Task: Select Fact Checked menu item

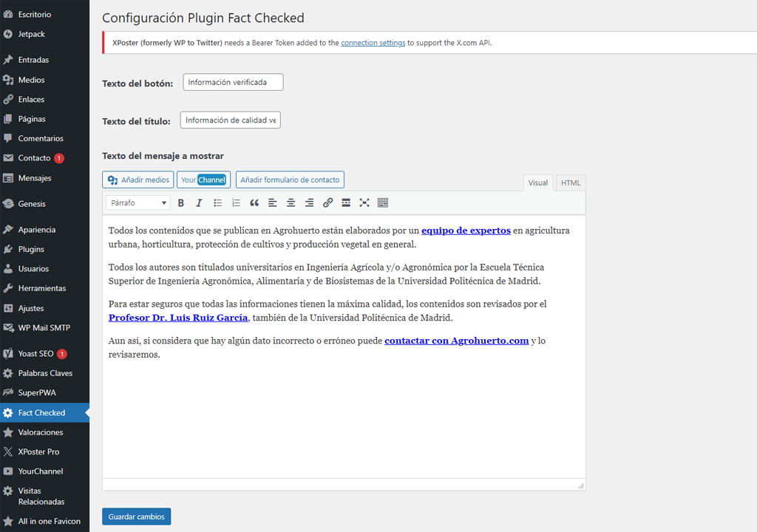Action: [44, 413]
